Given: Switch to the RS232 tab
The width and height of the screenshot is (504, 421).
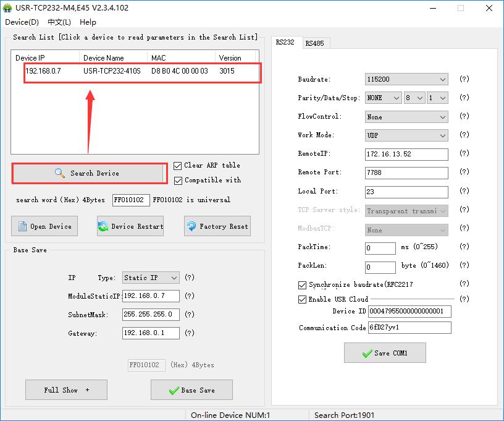Looking at the screenshot, I should (x=285, y=42).
